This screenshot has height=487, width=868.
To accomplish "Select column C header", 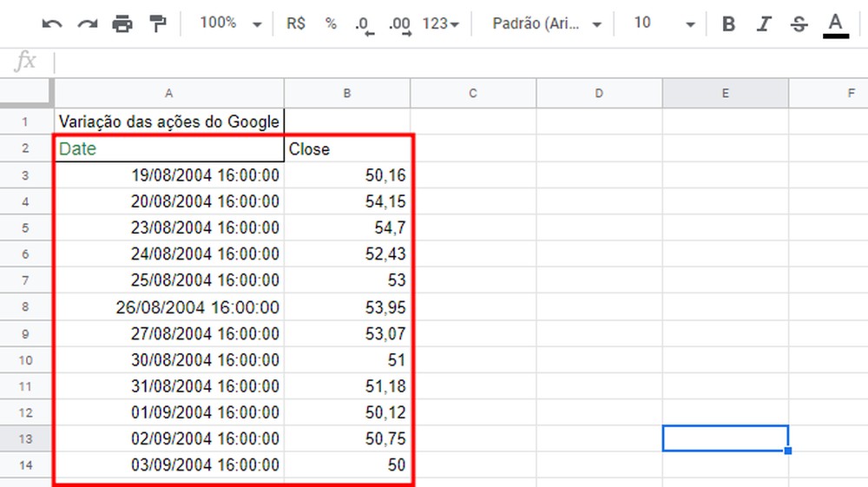I will click(473, 94).
